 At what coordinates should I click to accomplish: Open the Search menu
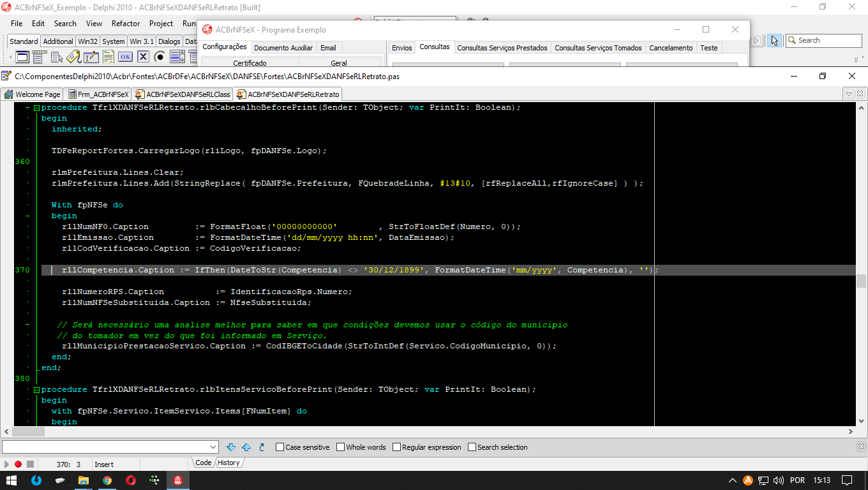65,24
